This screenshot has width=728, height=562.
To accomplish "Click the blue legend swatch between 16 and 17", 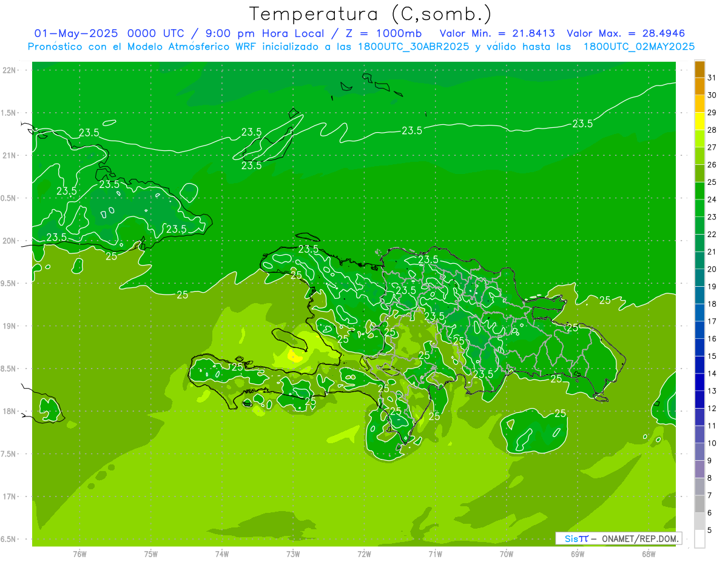I will point(699,330).
